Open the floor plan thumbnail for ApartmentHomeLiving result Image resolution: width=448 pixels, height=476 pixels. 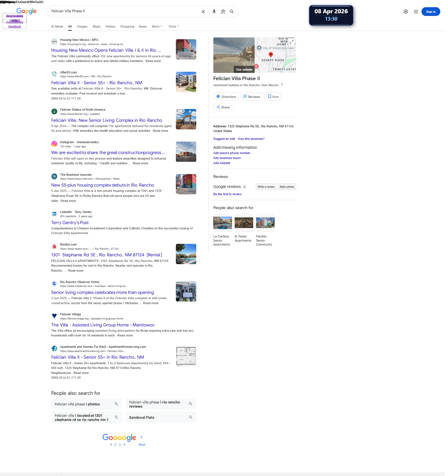[x=186, y=356]
